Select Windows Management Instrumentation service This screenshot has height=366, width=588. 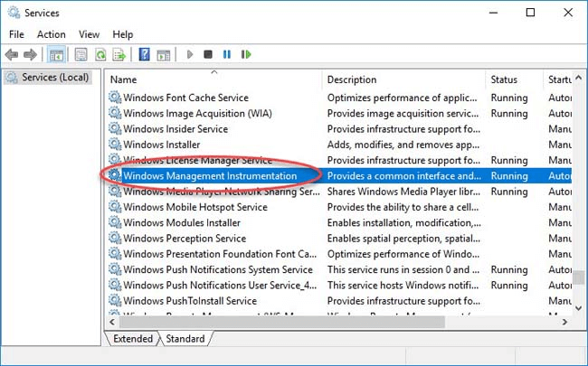(339, 175)
